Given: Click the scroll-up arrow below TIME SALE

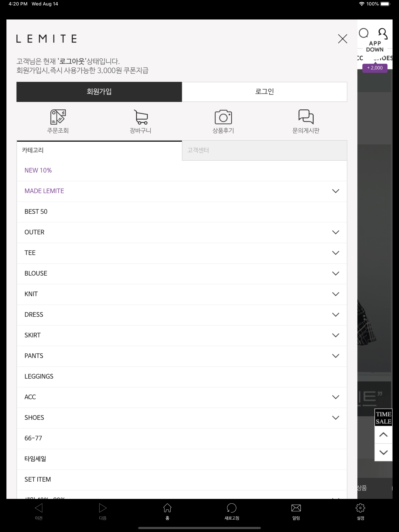Looking at the screenshot, I should point(383,435).
